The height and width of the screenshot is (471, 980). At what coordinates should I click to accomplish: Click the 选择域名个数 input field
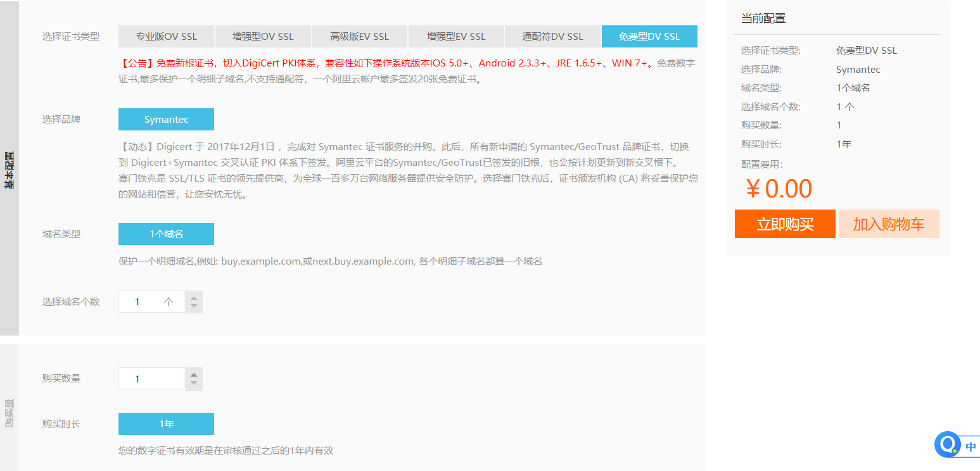pos(152,301)
